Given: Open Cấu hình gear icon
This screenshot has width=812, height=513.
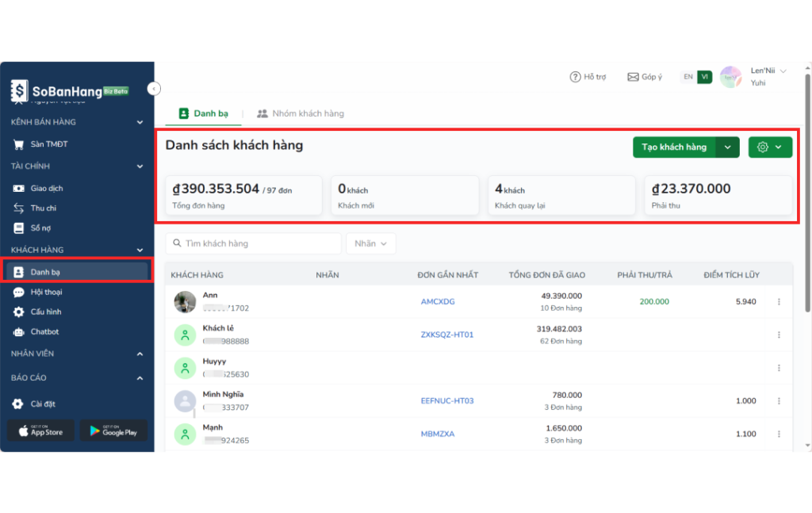Looking at the screenshot, I should click(x=19, y=312).
